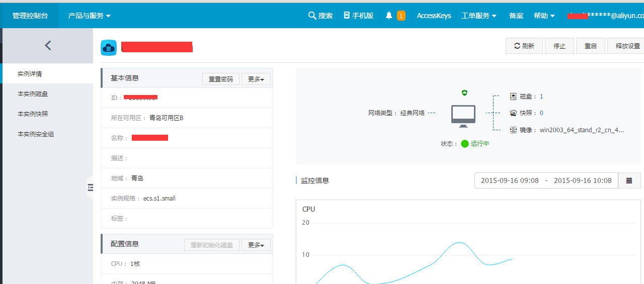Click the 刷新 refresh button
This screenshot has width=644, height=284.
pos(524,46)
